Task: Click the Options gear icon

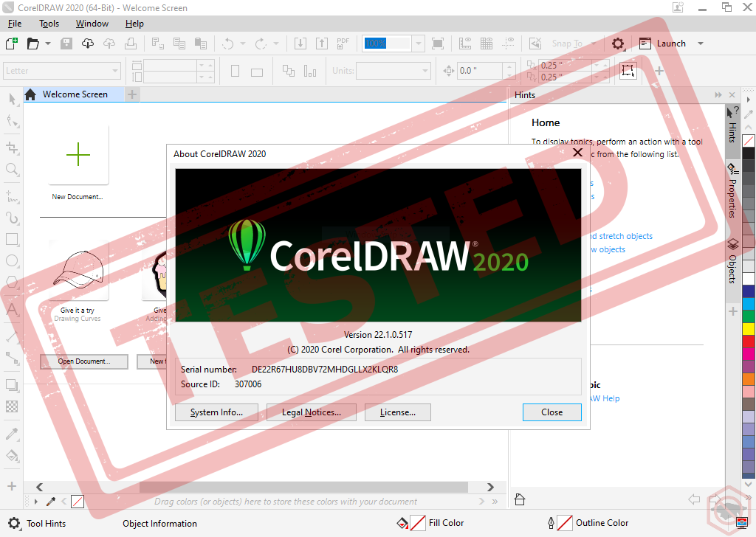Action: (618, 44)
